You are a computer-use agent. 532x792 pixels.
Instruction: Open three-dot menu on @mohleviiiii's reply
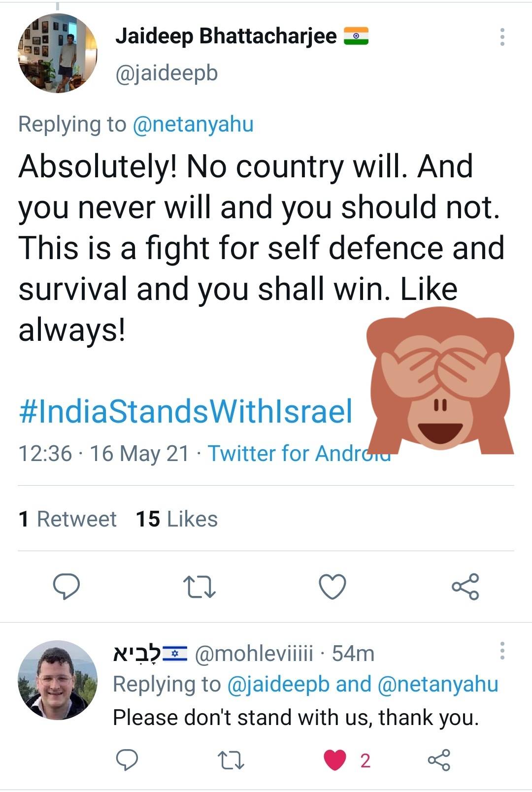[502, 651]
